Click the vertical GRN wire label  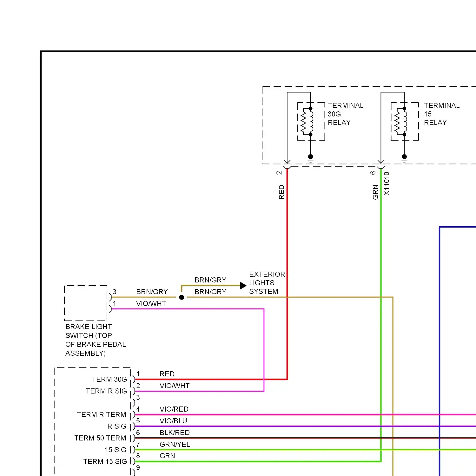coord(375,192)
